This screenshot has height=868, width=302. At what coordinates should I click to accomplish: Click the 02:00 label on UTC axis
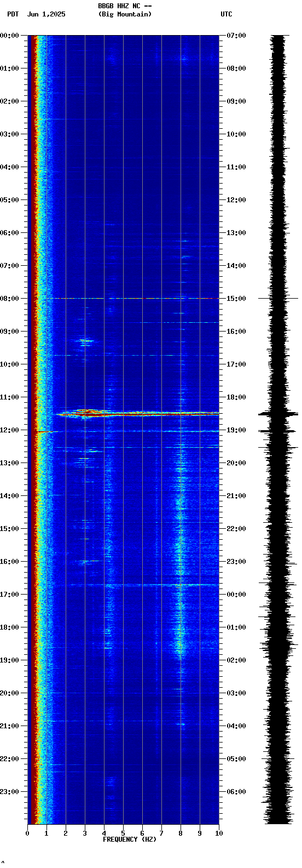click(x=236, y=660)
